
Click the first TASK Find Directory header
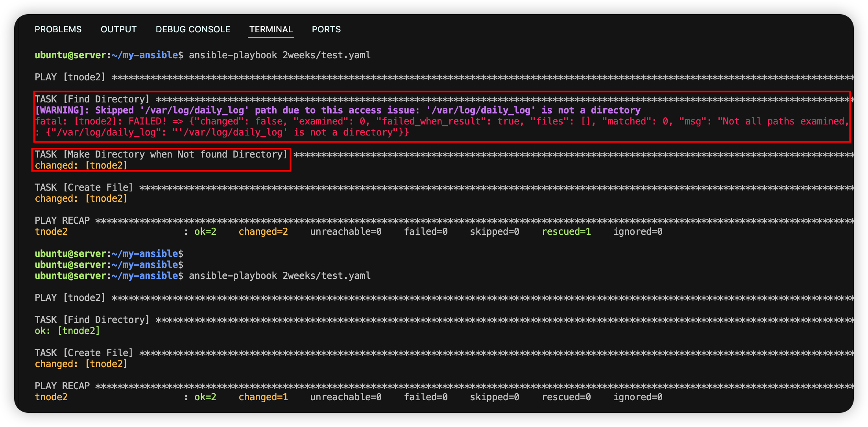pos(92,99)
